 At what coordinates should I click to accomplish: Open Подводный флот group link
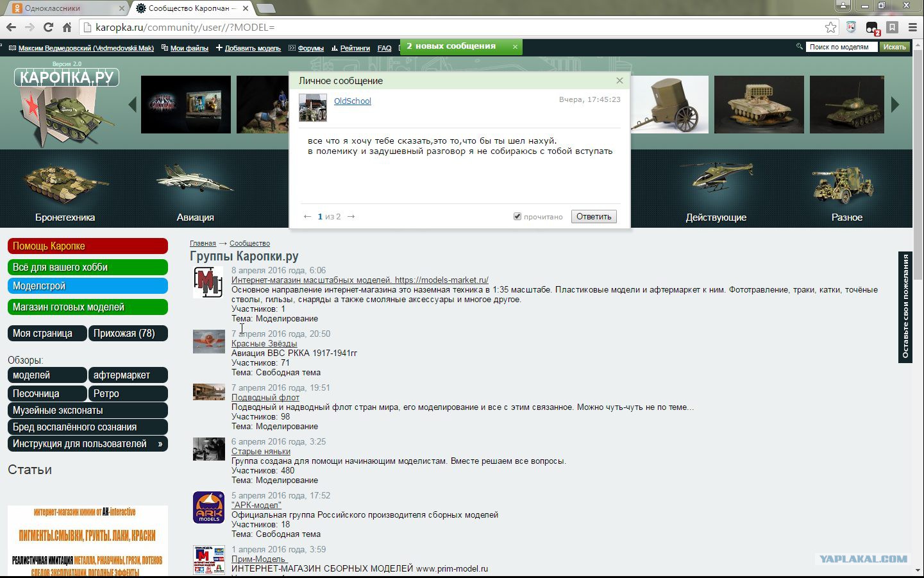coord(265,397)
